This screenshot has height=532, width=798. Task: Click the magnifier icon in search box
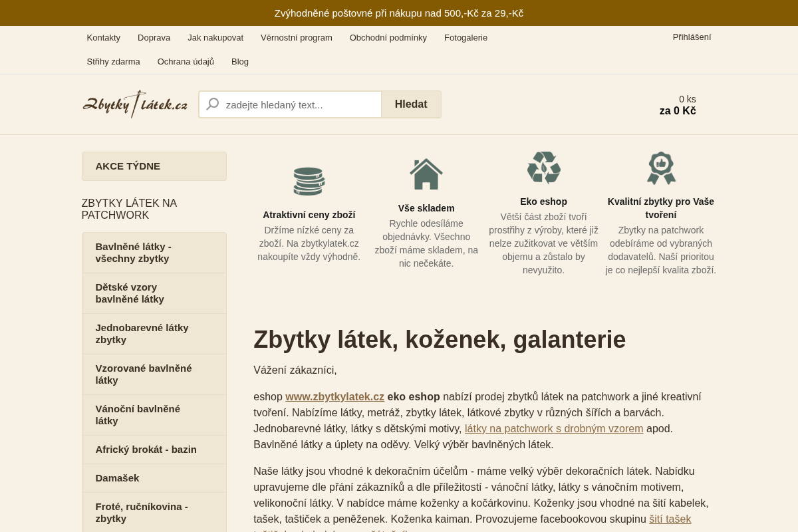tap(213, 104)
